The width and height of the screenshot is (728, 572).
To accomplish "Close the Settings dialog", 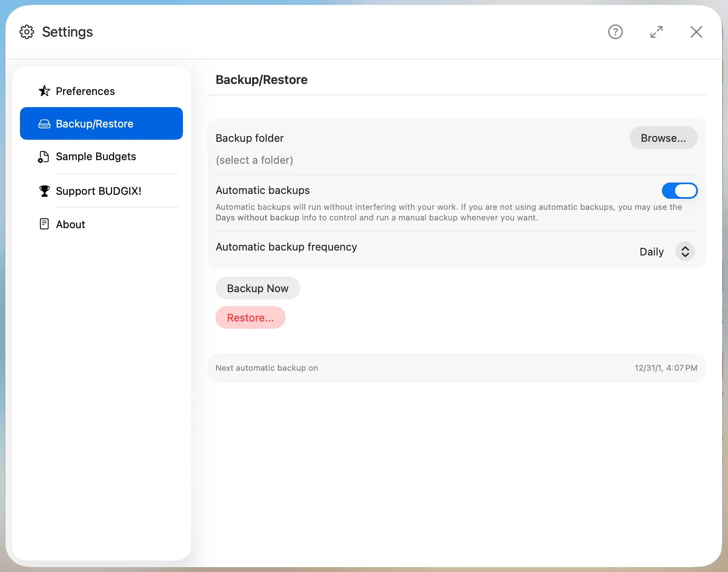I will click(696, 32).
